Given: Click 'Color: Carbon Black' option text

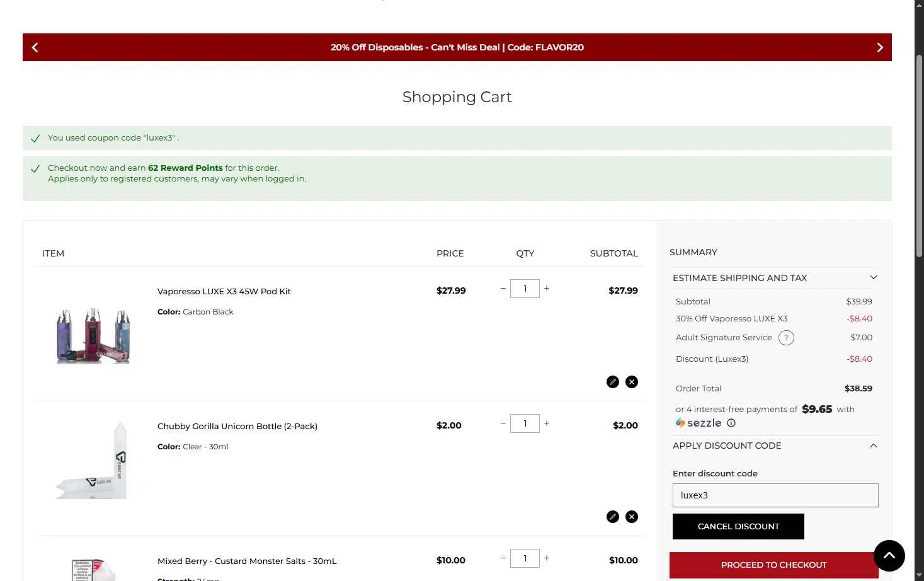Looking at the screenshot, I should pyautogui.click(x=195, y=312).
